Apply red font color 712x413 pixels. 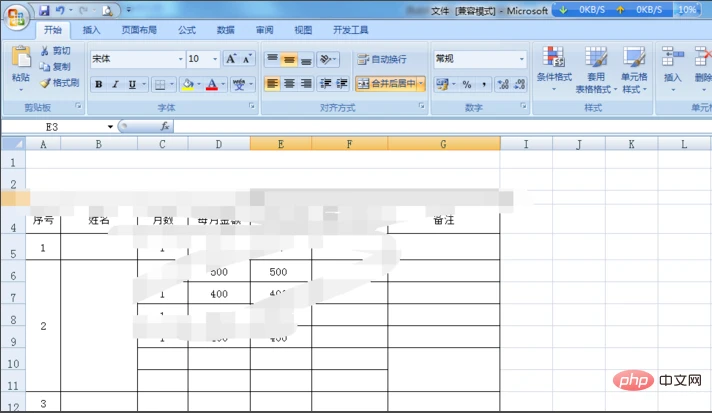pyautogui.click(x=212, y=84)
